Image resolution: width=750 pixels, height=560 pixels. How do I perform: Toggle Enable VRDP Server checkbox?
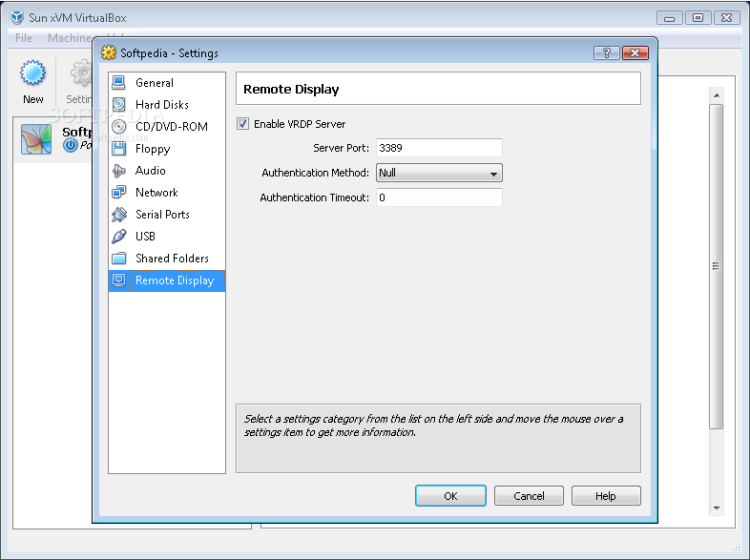click(243, 124)
